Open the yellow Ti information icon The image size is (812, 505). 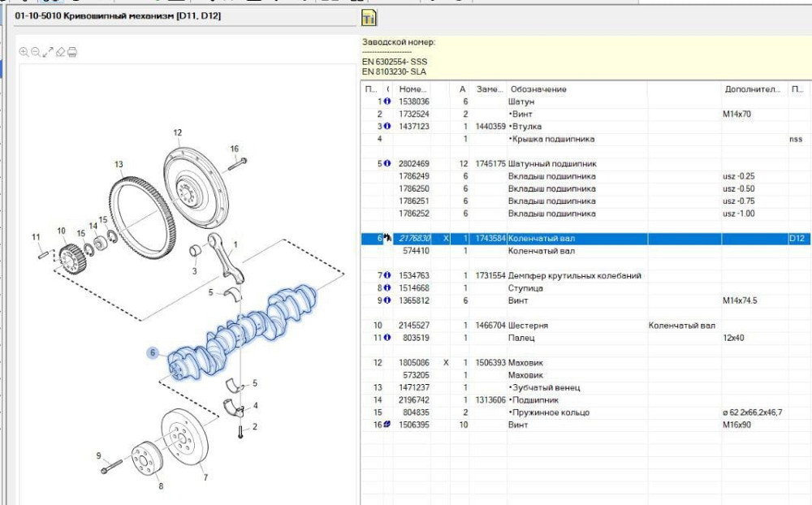point(369,18)
